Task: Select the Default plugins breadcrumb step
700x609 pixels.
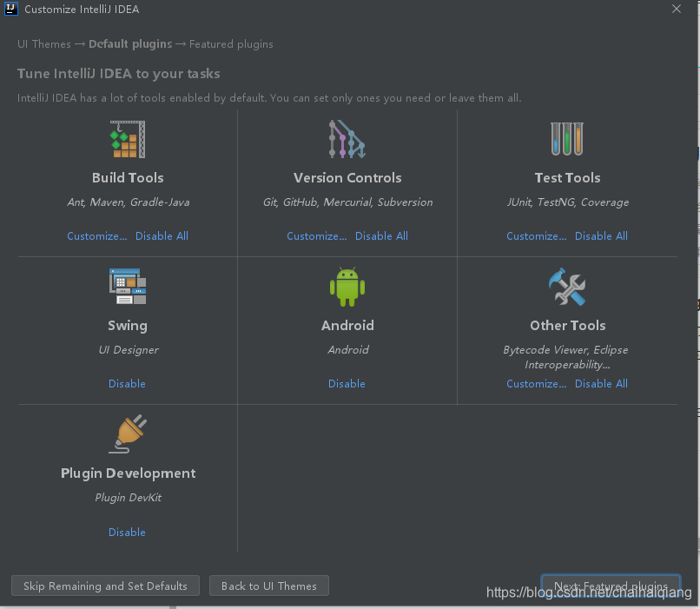Action: 130,44
